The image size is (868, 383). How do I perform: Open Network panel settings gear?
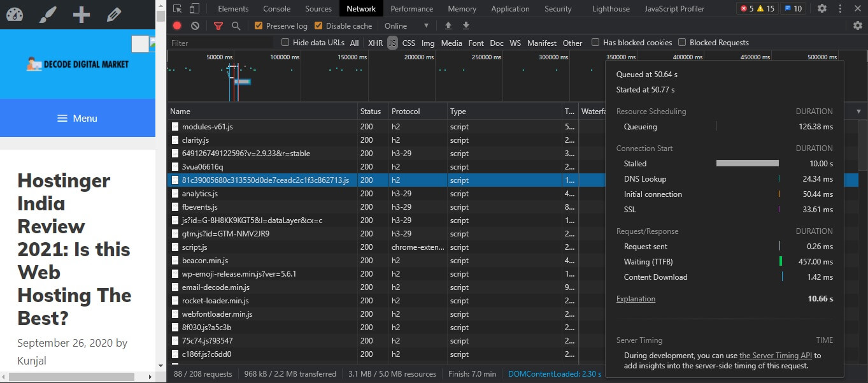click(858, 25)
